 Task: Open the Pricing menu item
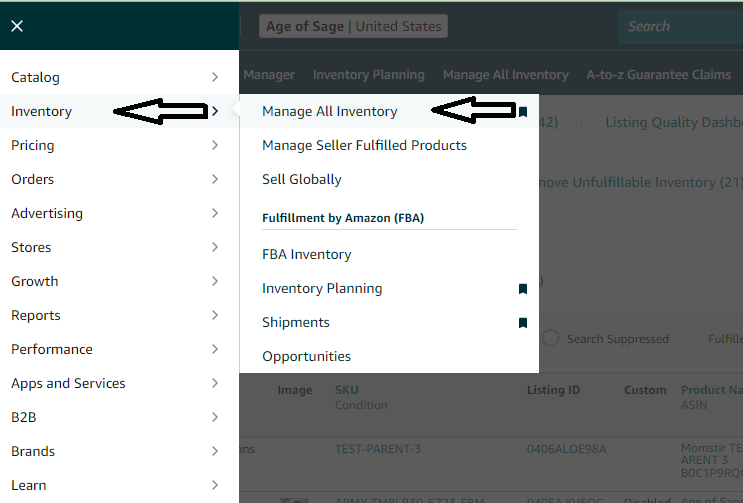pos(119,145)
